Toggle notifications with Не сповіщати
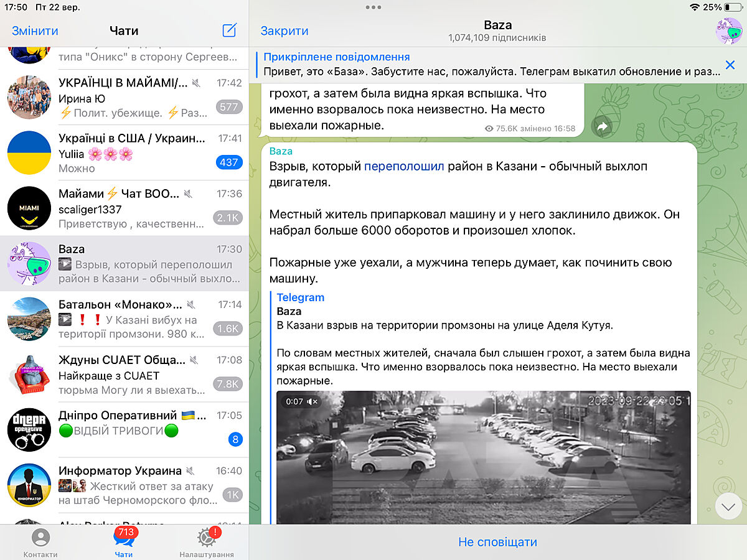Image resolution: width=747 pixels, height=560 pixels. (497, 542)
